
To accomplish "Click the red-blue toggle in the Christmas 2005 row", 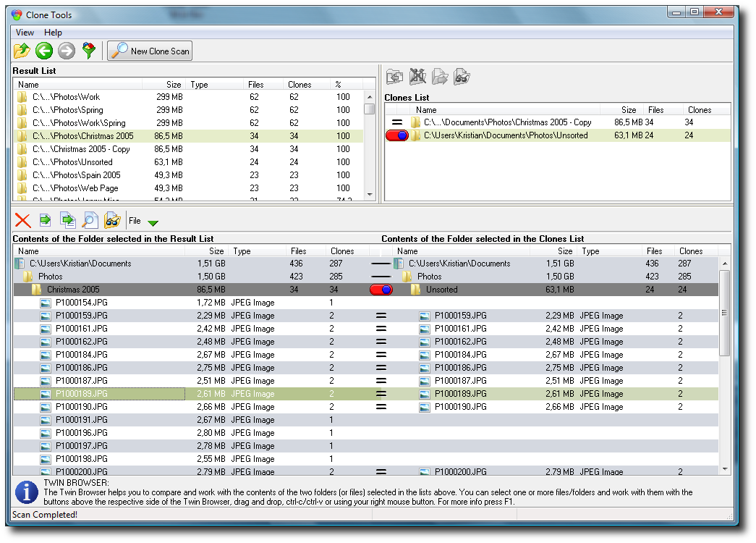I will [381, 290].
